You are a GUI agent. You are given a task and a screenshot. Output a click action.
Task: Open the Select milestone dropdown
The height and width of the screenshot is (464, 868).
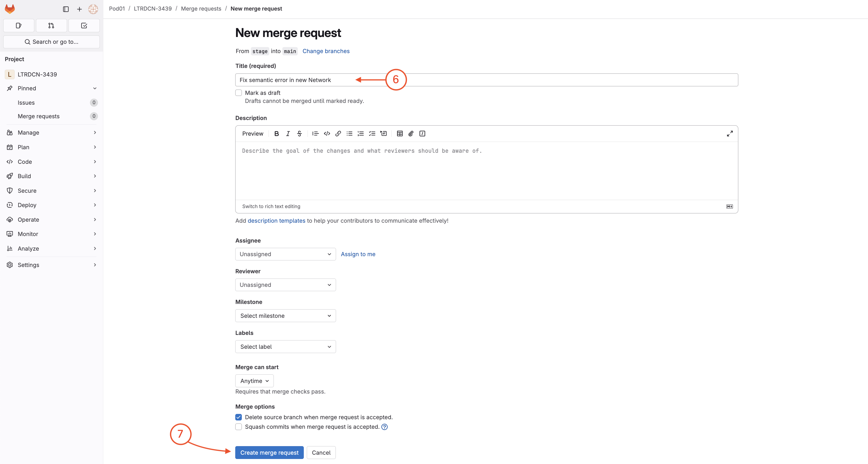click(285, 316)
